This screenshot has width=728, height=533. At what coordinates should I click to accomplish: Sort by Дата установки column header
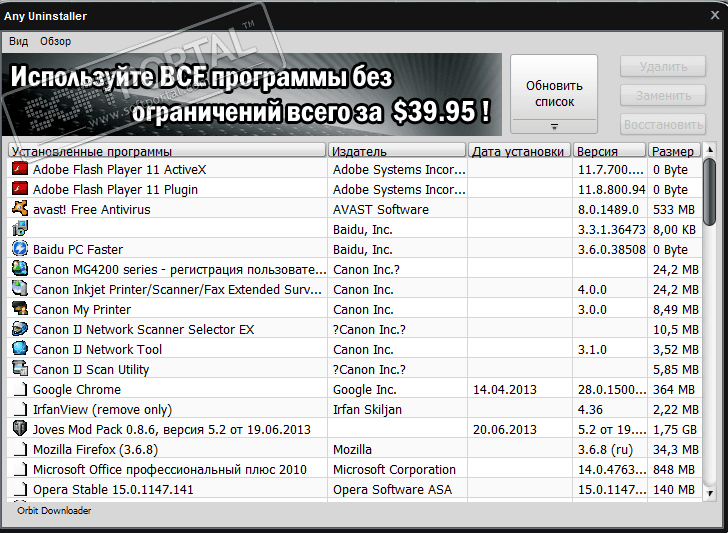click(x=520, y=151)
